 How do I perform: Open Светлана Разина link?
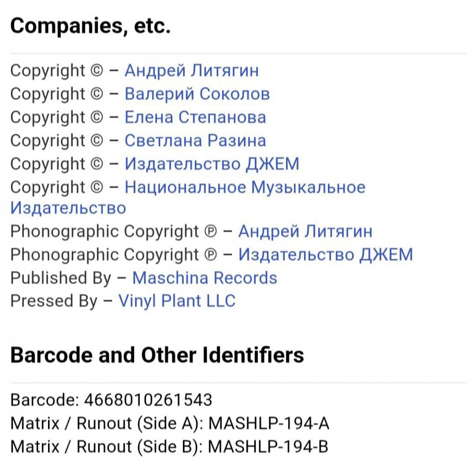click(195, 140)
